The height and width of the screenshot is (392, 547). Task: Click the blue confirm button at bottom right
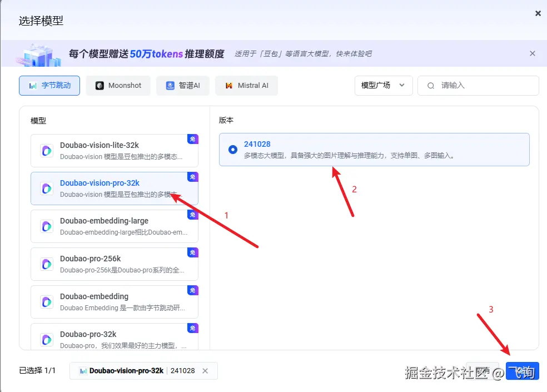pos(522,371)
